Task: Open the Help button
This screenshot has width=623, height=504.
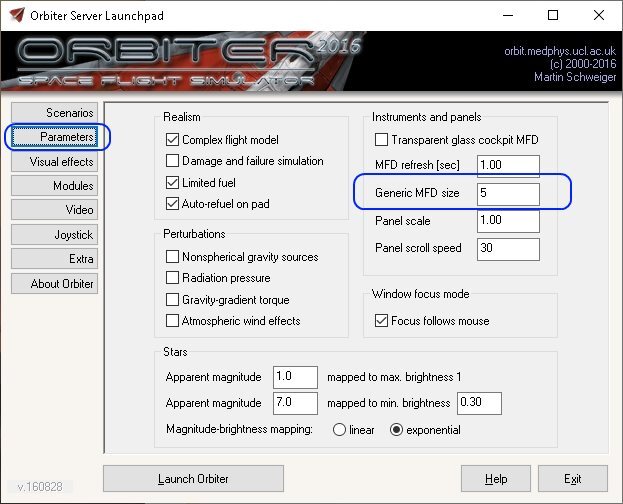Action: [496, 479]
